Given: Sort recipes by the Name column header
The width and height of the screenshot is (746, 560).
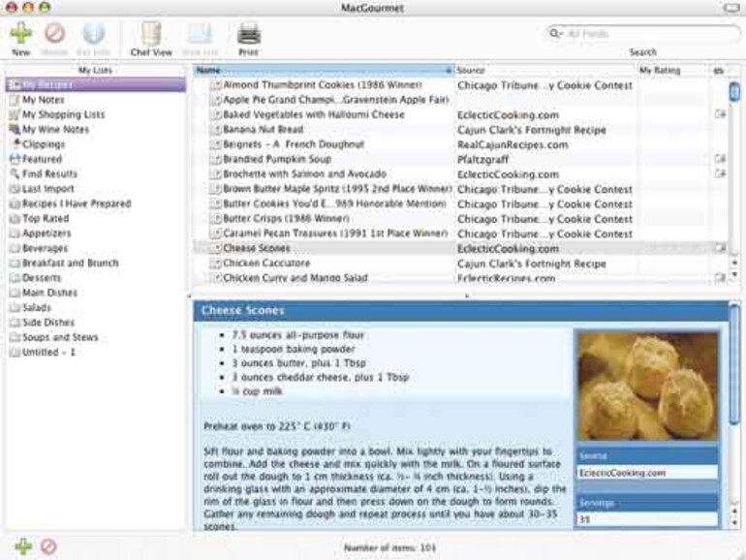Looking at the screenshot, I should (324, 71).
